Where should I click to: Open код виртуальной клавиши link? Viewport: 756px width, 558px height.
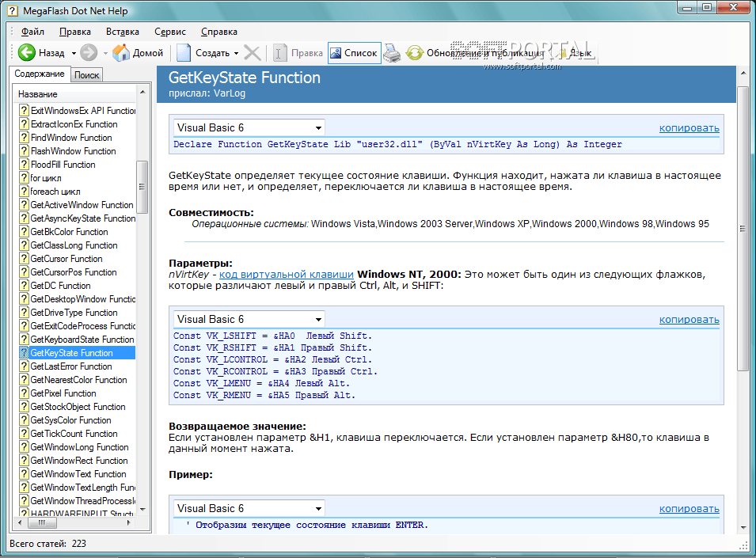click(287, 275)
